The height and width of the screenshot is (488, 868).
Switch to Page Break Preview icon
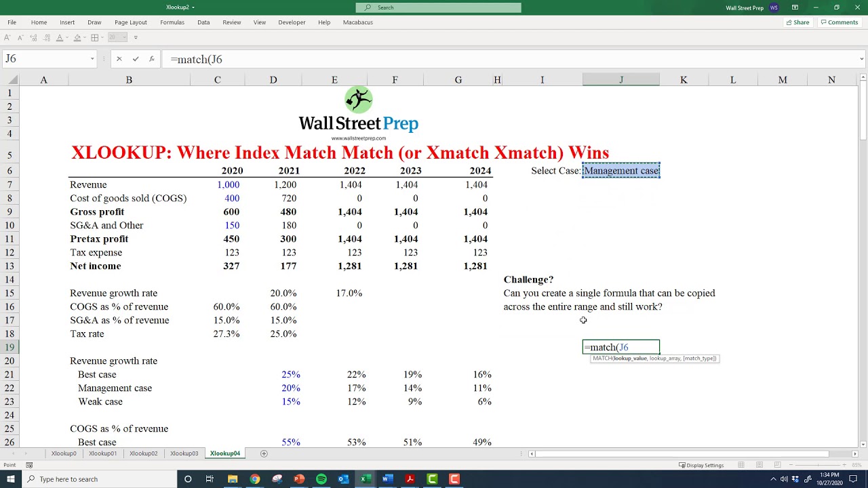click(778, 465)
